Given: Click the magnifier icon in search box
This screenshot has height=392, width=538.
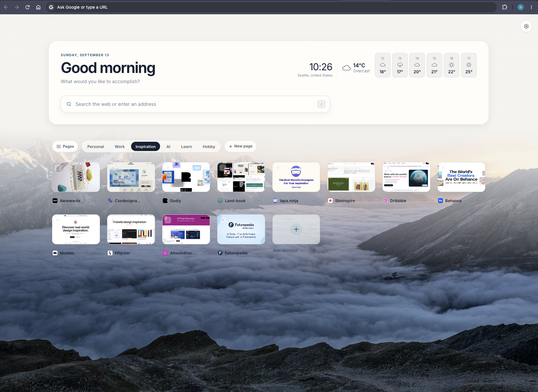Looking at the screenshot, I should tap(69, 104).
